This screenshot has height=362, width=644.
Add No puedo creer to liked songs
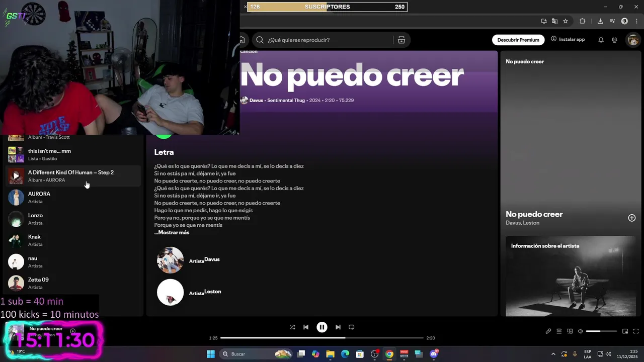coord(632,218)
